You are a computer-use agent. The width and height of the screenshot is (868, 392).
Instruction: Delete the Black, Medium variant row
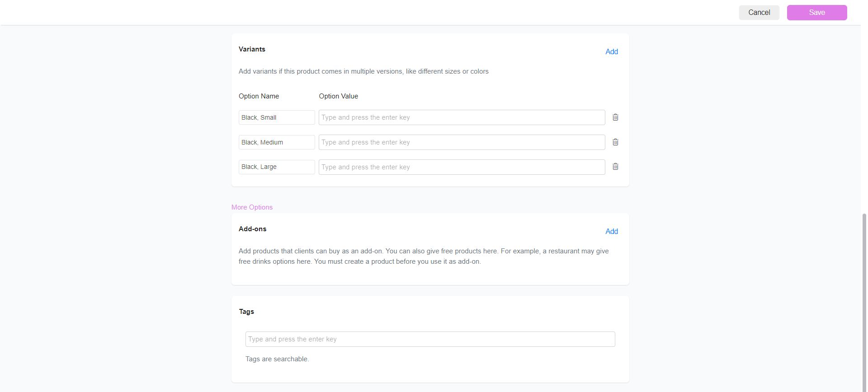click(615, 142)
